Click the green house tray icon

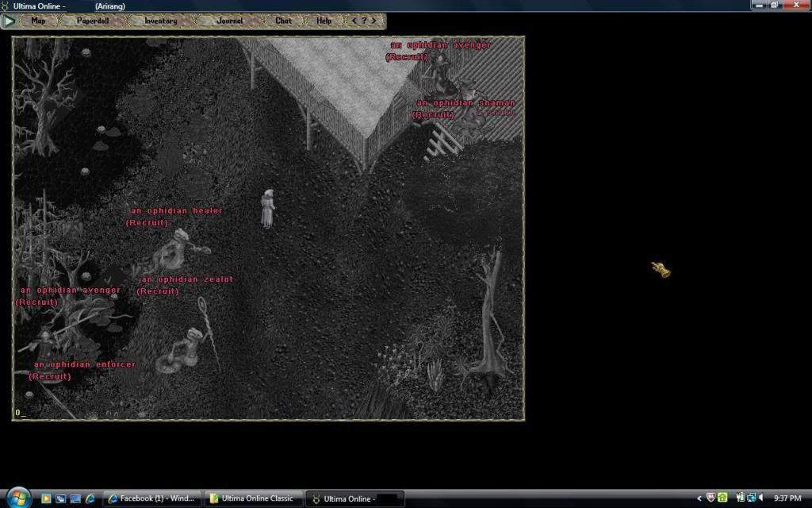(722, 498)
